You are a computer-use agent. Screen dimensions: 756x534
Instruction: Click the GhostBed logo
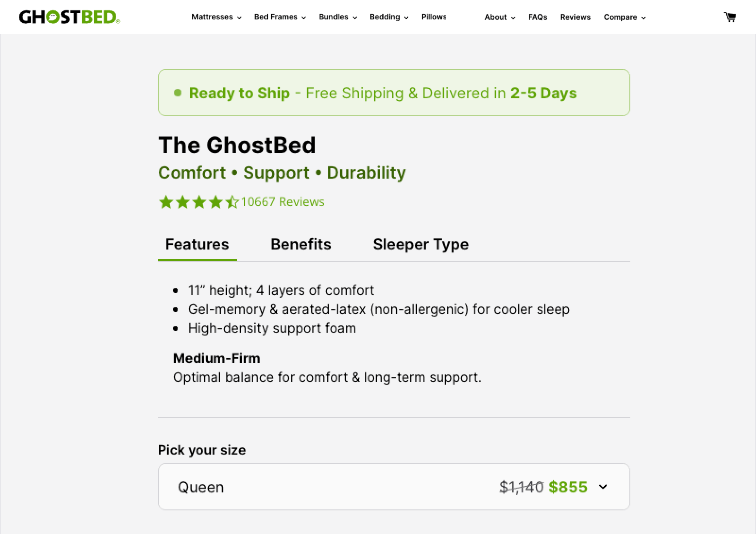69,17
